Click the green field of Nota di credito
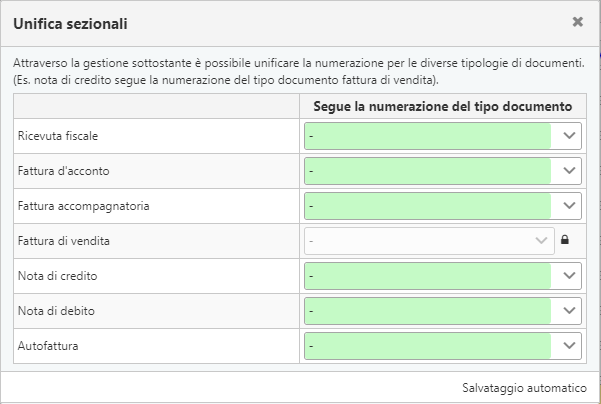601x404 pixels. (428, 276)
